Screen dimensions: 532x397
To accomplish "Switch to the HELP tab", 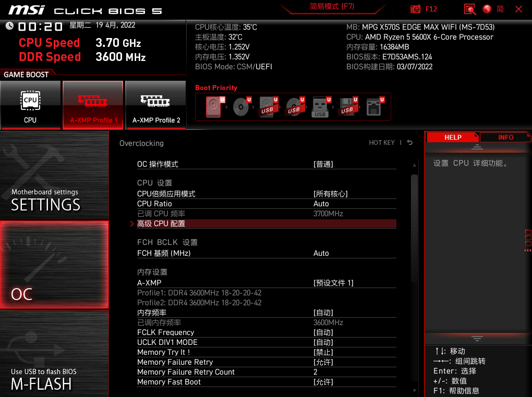I will click(x=453, y=138).
